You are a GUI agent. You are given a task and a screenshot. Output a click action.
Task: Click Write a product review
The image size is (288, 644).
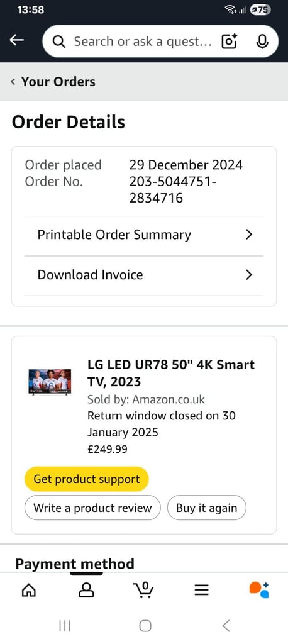(x=92, y=508)
